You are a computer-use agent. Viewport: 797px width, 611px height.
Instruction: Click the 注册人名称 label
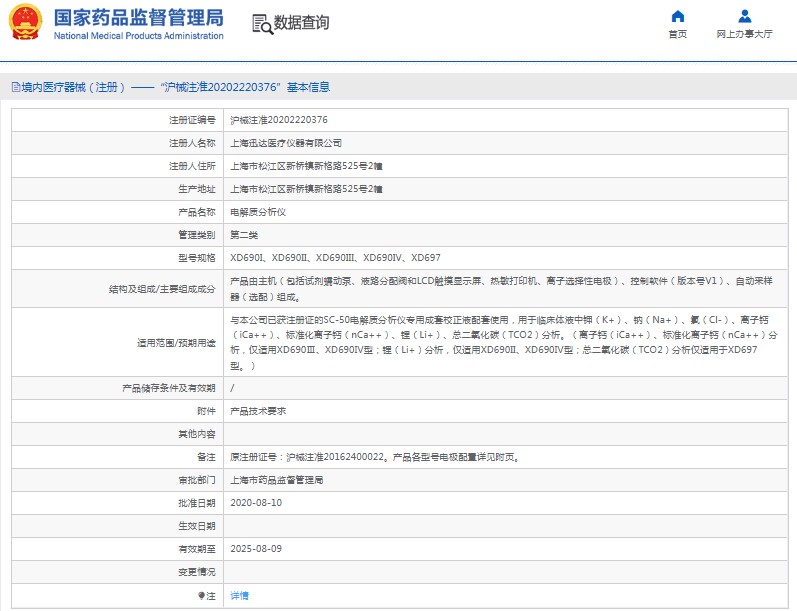click(x=192, y=143)
